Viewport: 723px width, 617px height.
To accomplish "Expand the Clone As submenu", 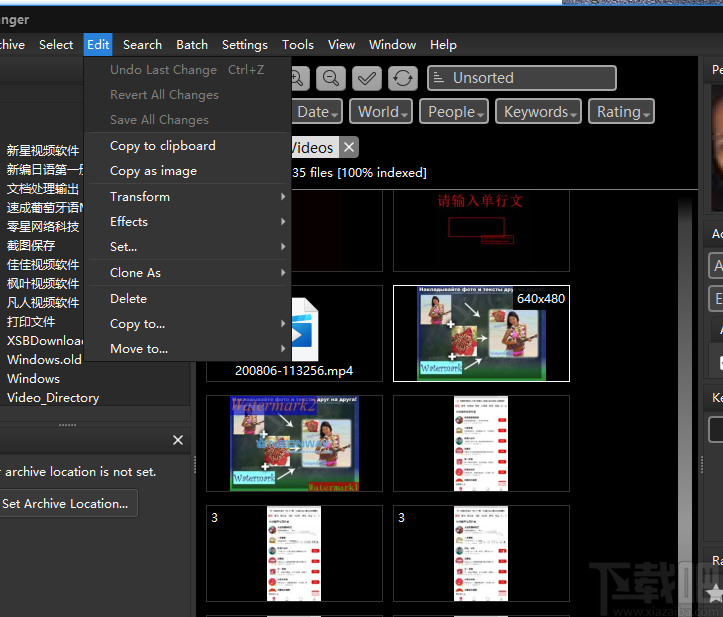I will 187,273.
